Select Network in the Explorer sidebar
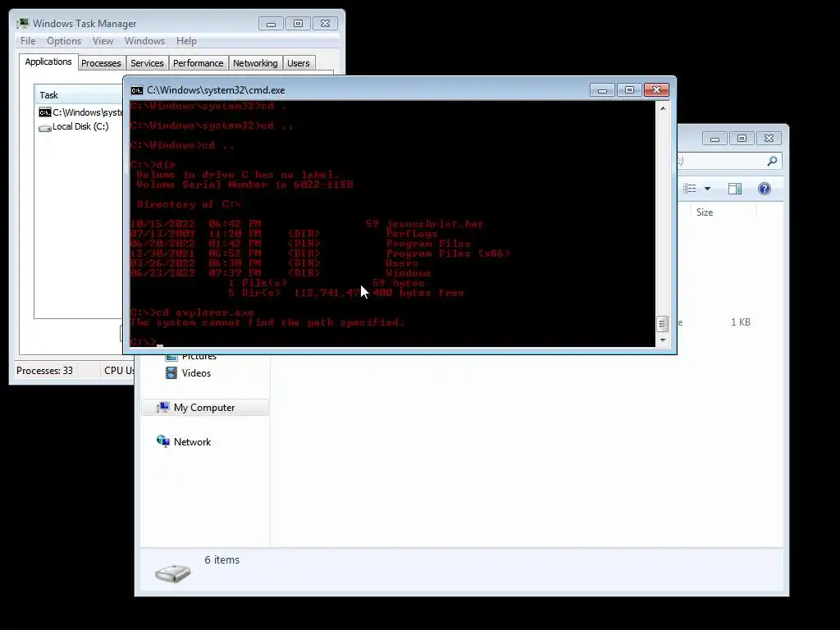840x630 pixels. pyautogui.click(x=184, y=442)
